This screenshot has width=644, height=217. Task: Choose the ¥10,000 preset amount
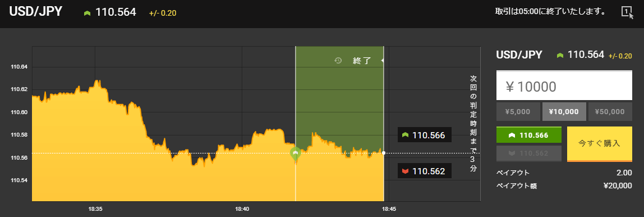[x=564, y=111]
